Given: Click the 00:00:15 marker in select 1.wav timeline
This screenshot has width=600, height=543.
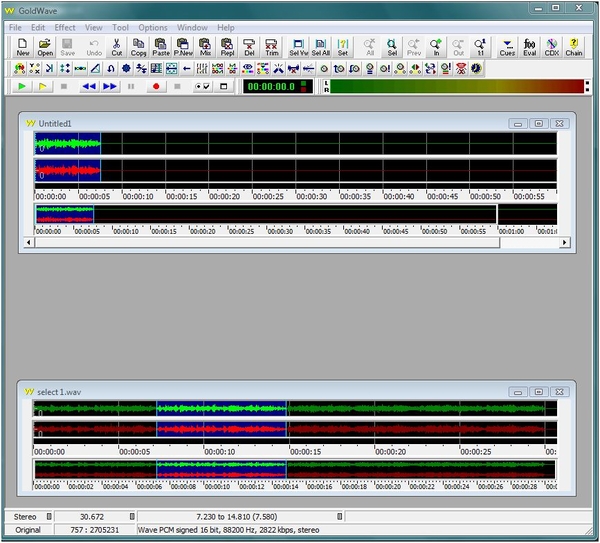Looking at the screenshot, I should (x=305, y=452).
